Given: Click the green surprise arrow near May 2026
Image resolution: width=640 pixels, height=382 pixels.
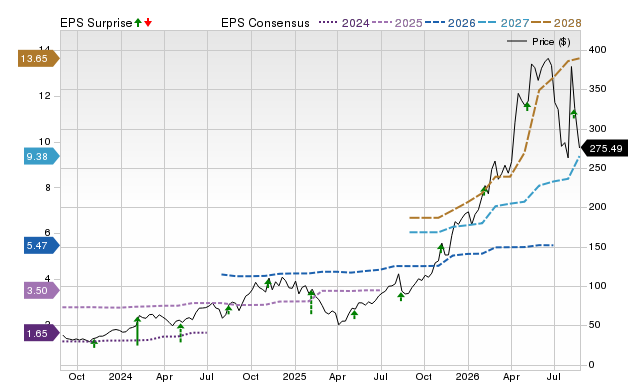Looking at the screenshot, I should tap(527, 107).
